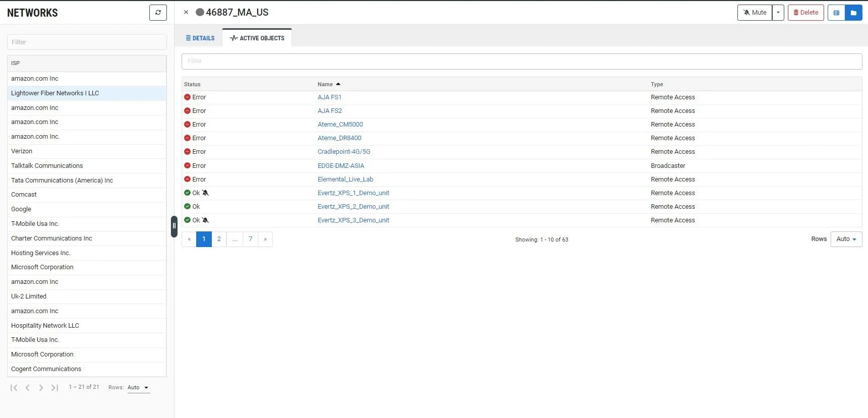
Task: Select the Active Objects tab
Action: coord(257,38)
